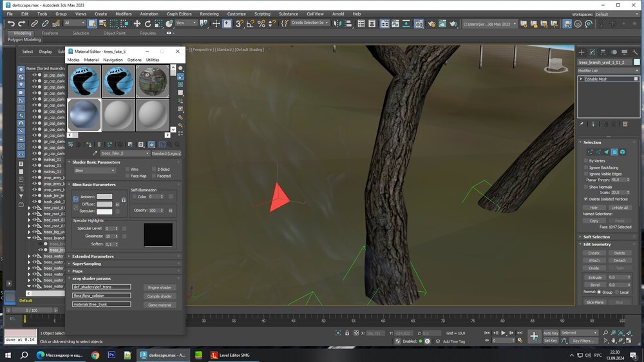
Task: Open the Modify command panel tab
Action: tap(592, 52)
